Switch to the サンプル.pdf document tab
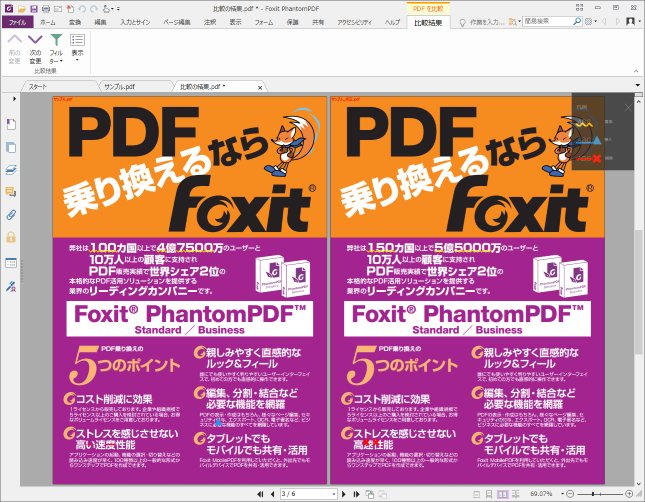This screenshot has height=502, width=645. pyautogui.click(x=120, y=87)
